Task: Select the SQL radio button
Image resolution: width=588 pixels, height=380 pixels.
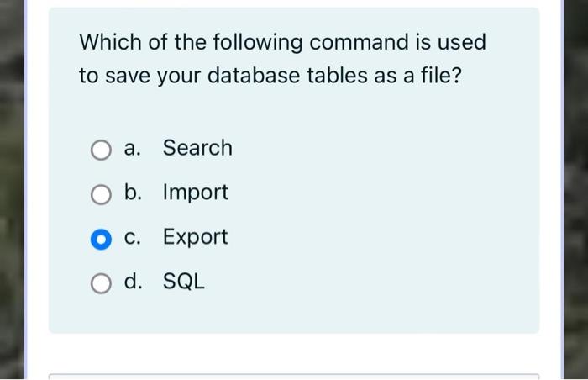Action: pos(101,283)
